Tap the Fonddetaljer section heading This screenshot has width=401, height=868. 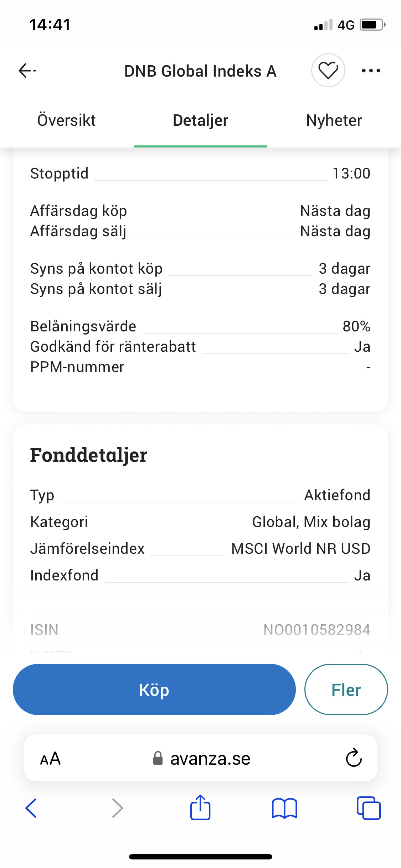coord(89,455)
